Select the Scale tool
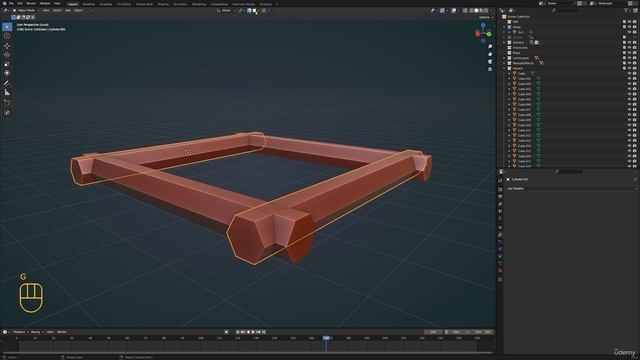 tap(7, 64)
